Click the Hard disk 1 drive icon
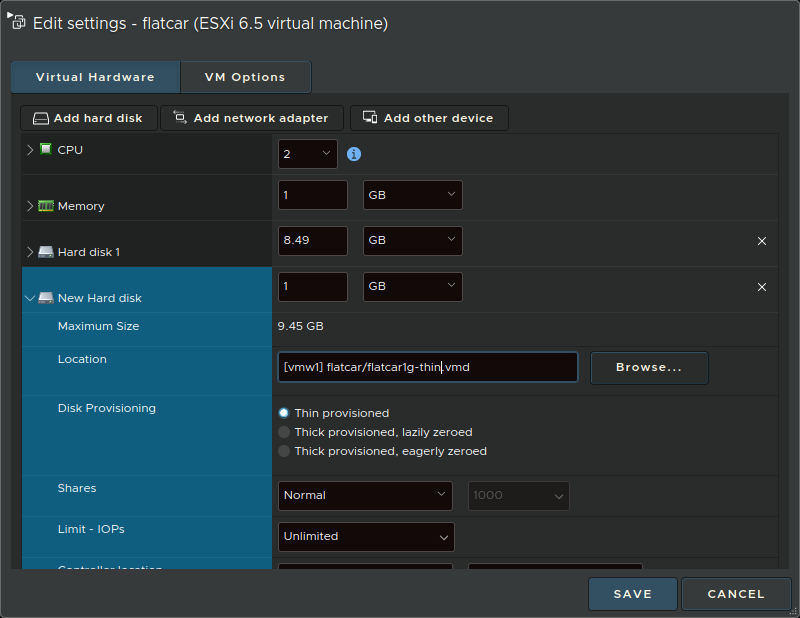 click(46, 252)
